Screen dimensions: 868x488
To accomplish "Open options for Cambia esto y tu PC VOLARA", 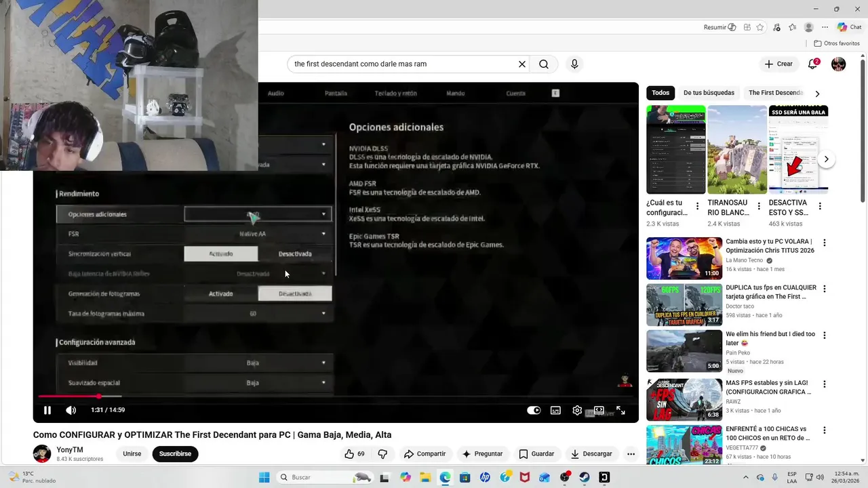I will coord(825,243).
